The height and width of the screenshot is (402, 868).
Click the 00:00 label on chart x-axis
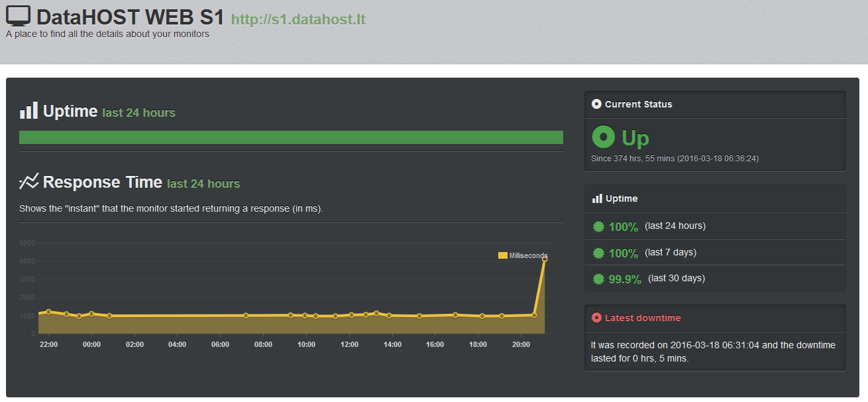(x=91, y=344)
